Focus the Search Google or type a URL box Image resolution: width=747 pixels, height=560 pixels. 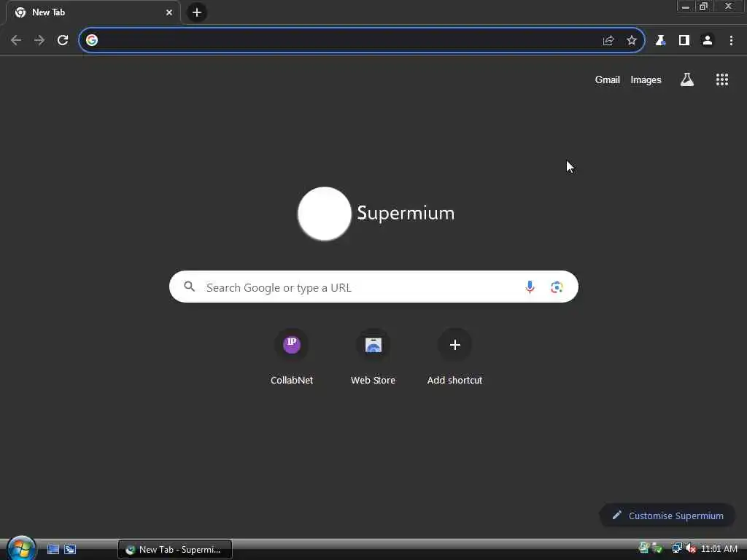pyautogui.click(x=373, y=287)
